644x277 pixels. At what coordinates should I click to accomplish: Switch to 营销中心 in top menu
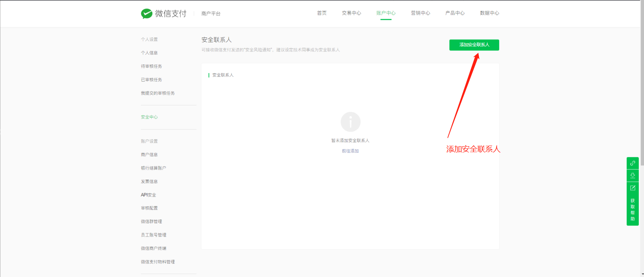(x=420, y=13)
